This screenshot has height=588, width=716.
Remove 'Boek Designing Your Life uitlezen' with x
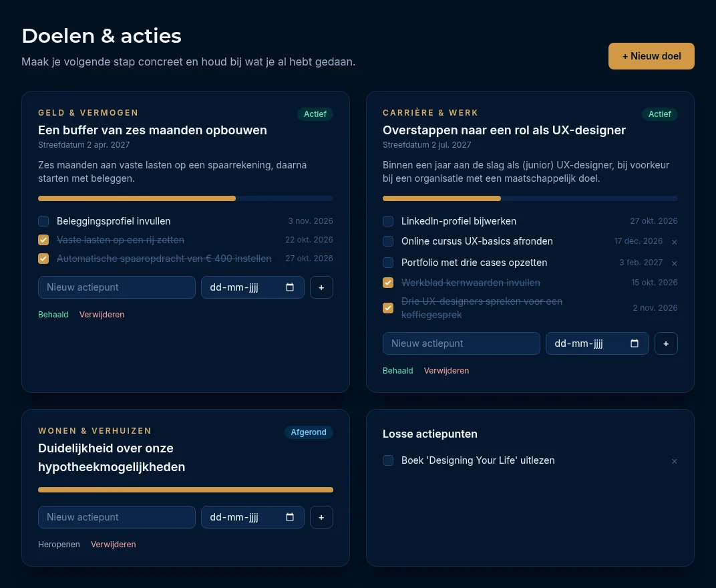[674, 461]
